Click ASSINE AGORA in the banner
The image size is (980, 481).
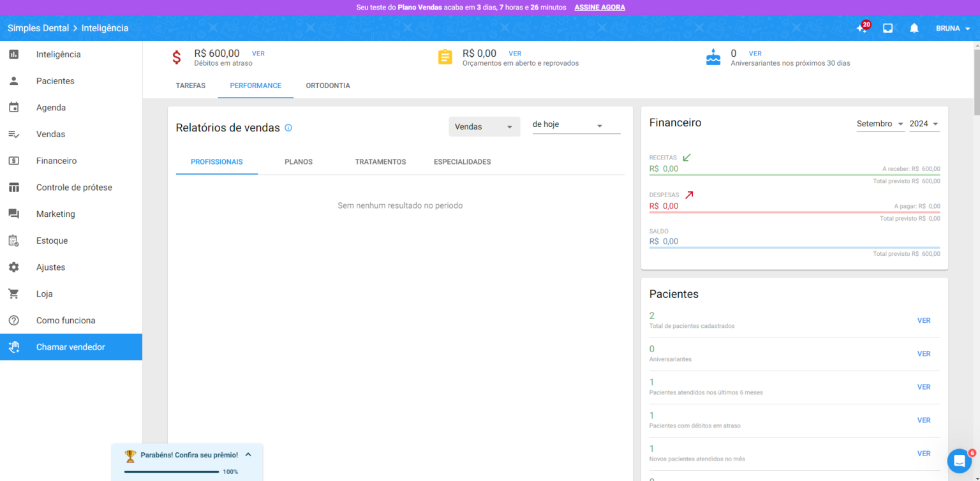pos(599,7)
